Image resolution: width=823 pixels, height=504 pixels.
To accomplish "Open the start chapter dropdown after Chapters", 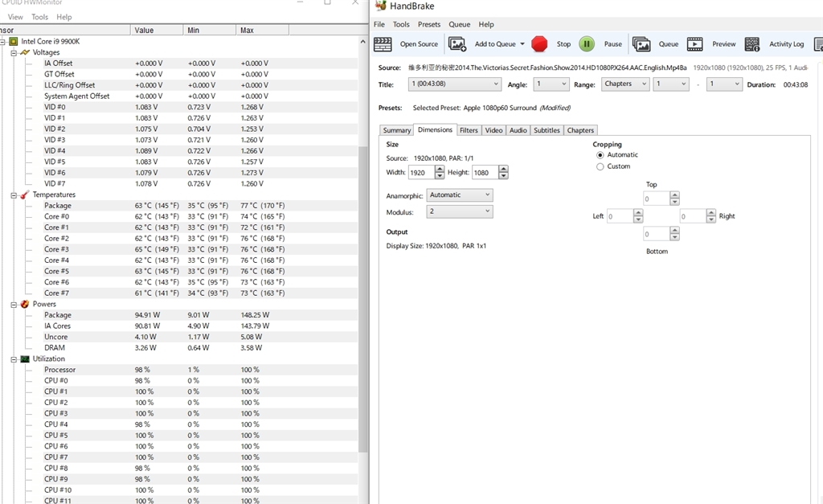I will pos(671,84).
